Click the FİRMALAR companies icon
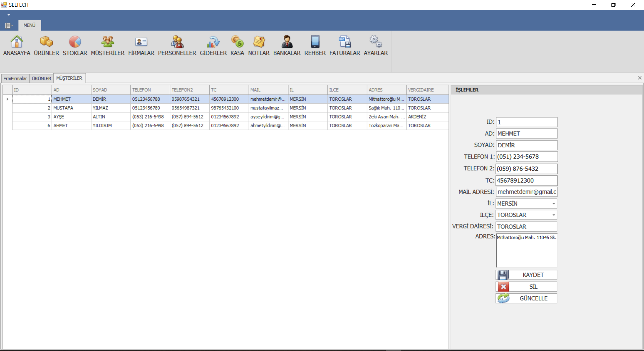The image size is (644, 351). pyautogui.click(x=141, y=45)
